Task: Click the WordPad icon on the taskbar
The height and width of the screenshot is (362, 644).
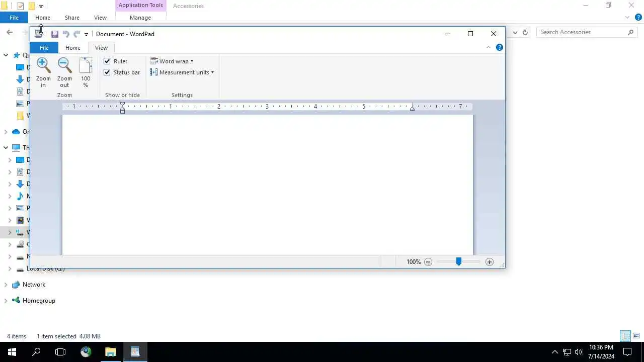Action: pyautogui.click(x=135, y=352)
